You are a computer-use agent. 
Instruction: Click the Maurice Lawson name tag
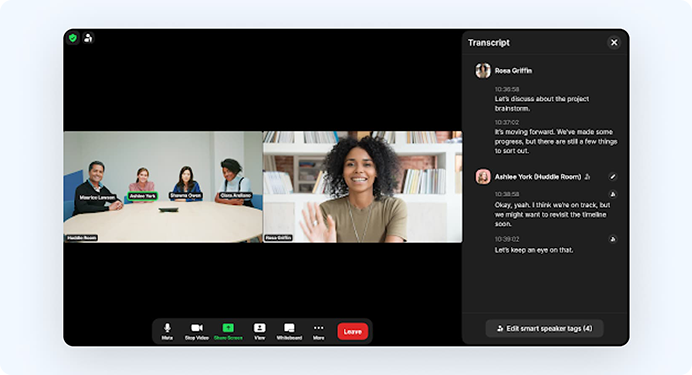[98, 197]
